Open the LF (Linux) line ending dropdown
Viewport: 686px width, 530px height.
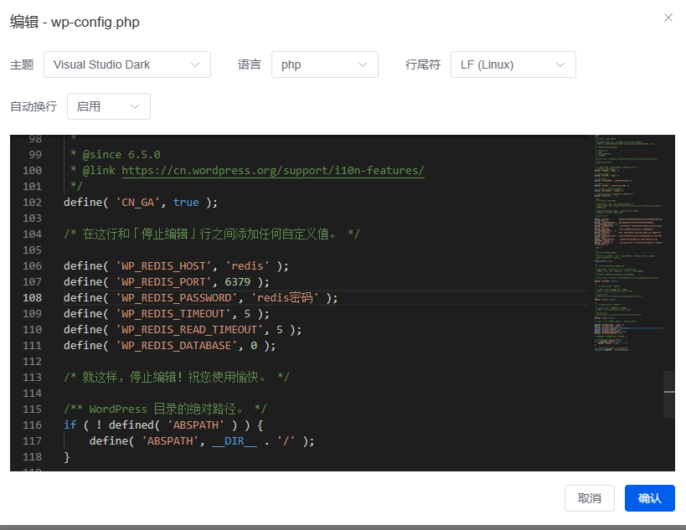pyautogui.click(x=512, y=65)
